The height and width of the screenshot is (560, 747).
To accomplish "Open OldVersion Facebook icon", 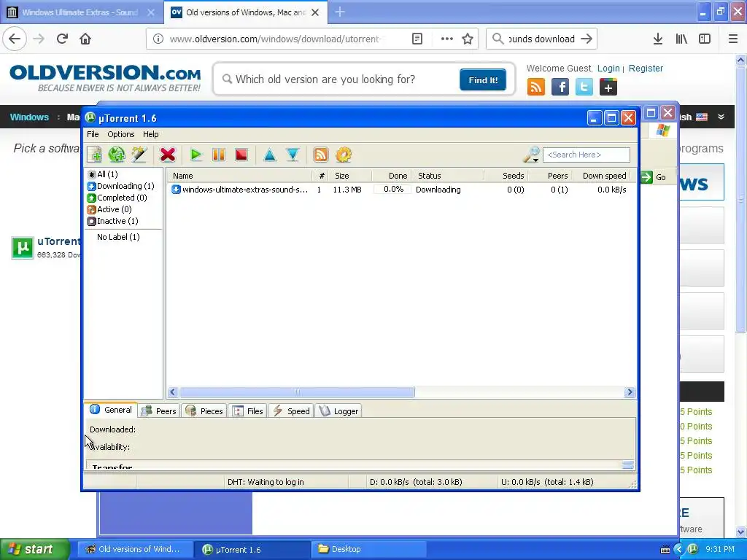I will click(560, 87).
